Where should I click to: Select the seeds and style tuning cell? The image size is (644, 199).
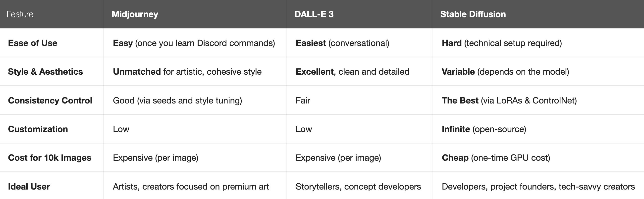point(177,100)
